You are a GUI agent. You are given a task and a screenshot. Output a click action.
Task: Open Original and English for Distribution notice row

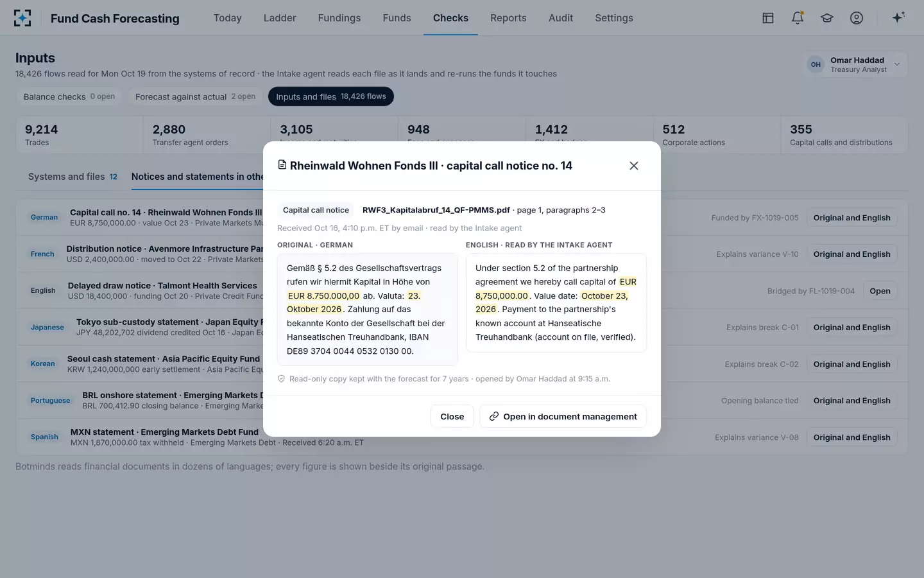tap(851, 254)
